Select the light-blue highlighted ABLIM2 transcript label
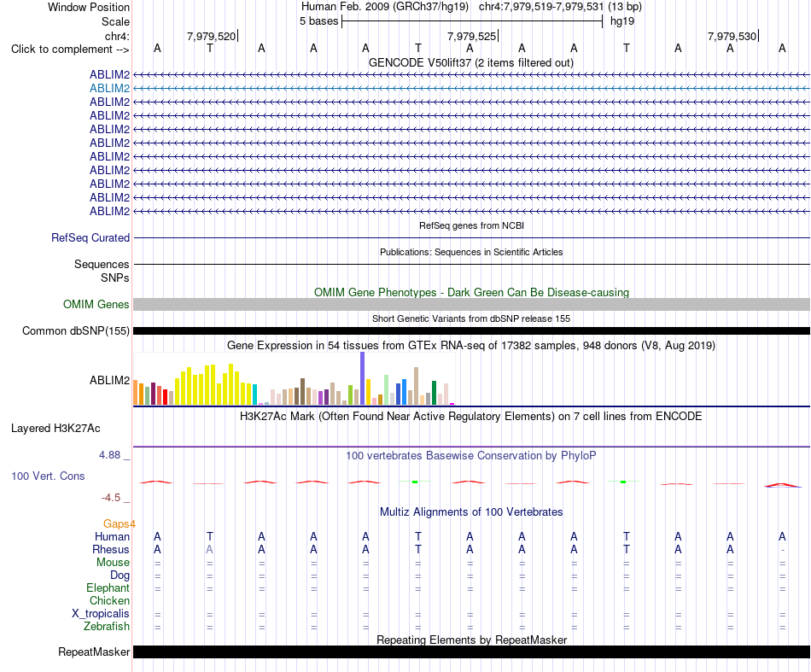The width and height of the screenshot is (811, 672). click(x=109, y=89)
